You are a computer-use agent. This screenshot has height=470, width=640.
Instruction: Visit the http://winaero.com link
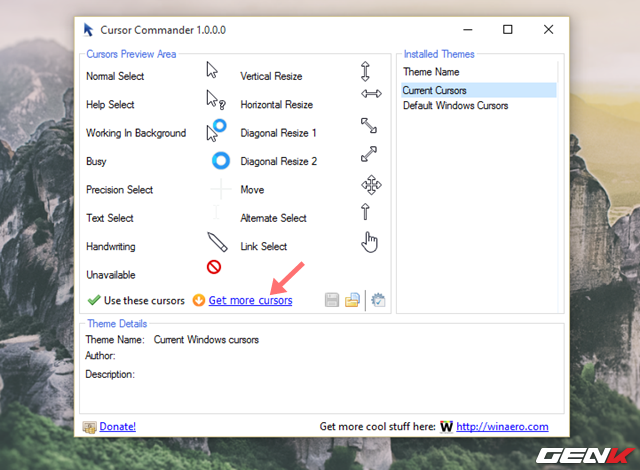click(x=502, y=426)
